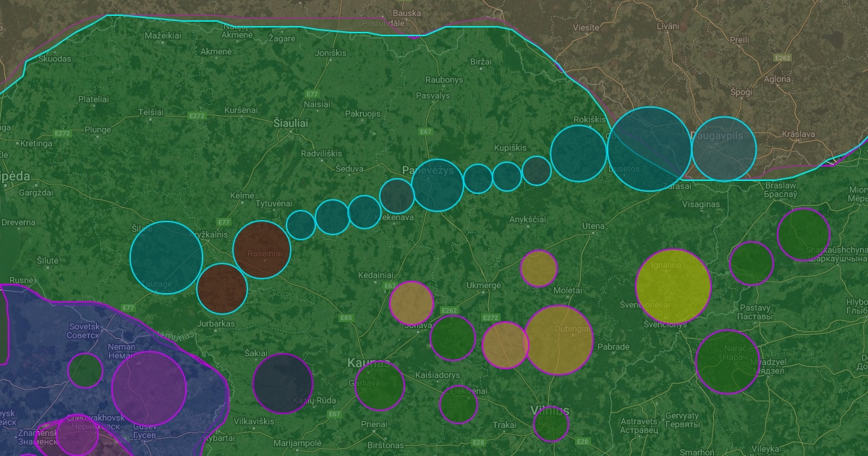The width and height of the screenshot is (868, 456).
Task: Select the large cyan circle over Tauragė
Action: (166, 258)
